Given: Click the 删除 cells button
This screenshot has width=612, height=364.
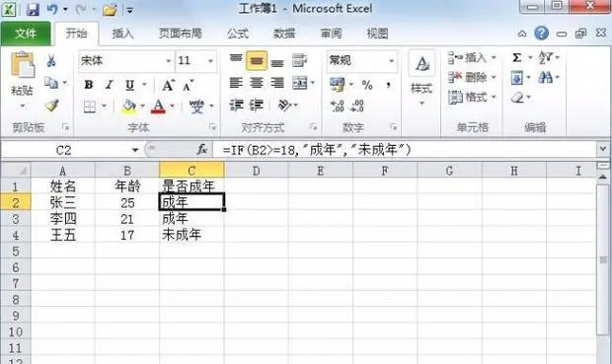Looking at the screenshot, I should pos(472,78).
